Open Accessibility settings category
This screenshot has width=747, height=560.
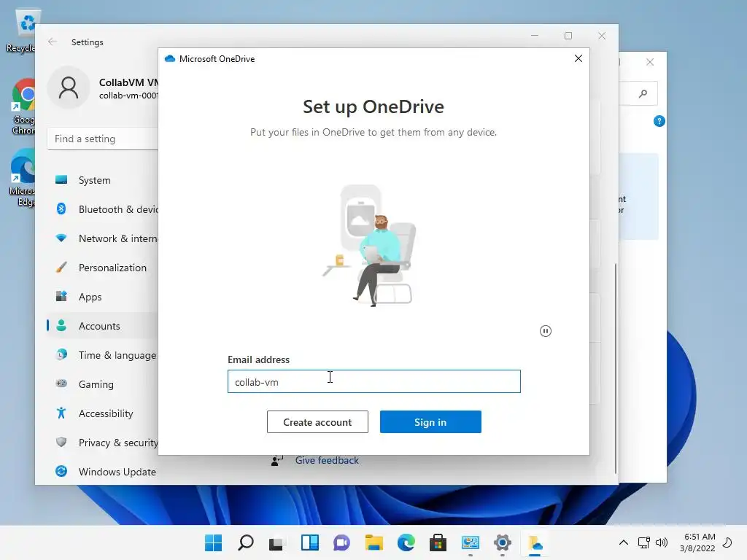102,413
